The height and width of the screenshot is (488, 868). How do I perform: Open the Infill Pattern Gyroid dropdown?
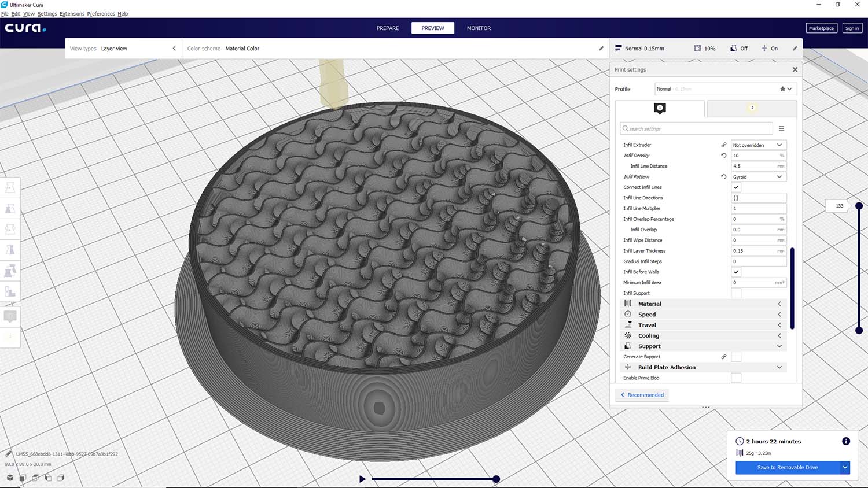click(758, 177)
